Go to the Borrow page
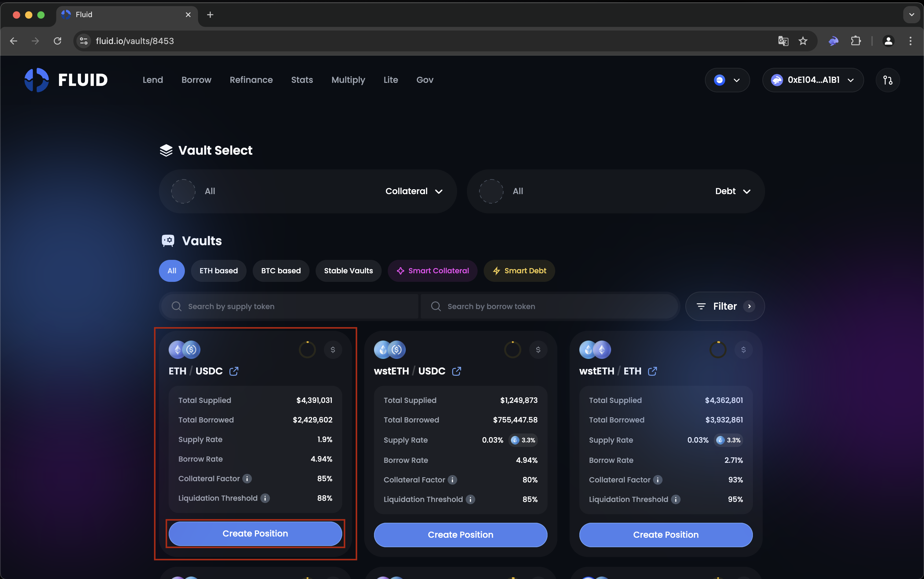This screenshot has height=579, width=924. (196, 80)
